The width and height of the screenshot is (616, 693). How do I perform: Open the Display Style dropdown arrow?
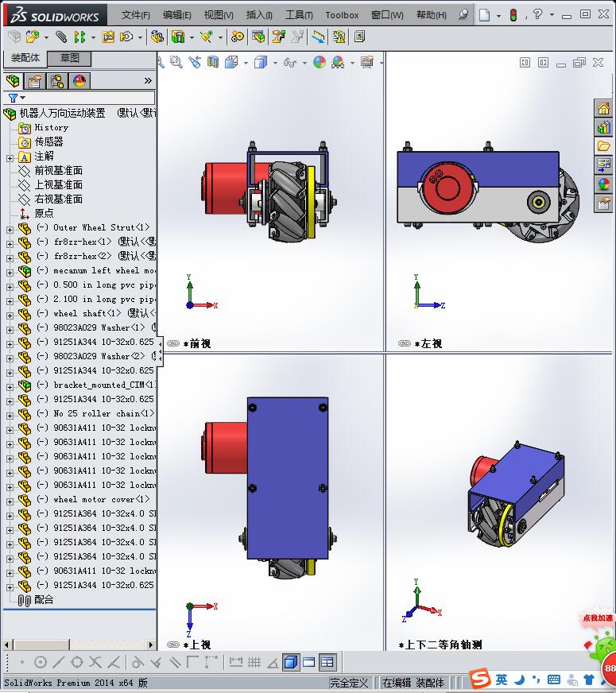pos(275,63)
